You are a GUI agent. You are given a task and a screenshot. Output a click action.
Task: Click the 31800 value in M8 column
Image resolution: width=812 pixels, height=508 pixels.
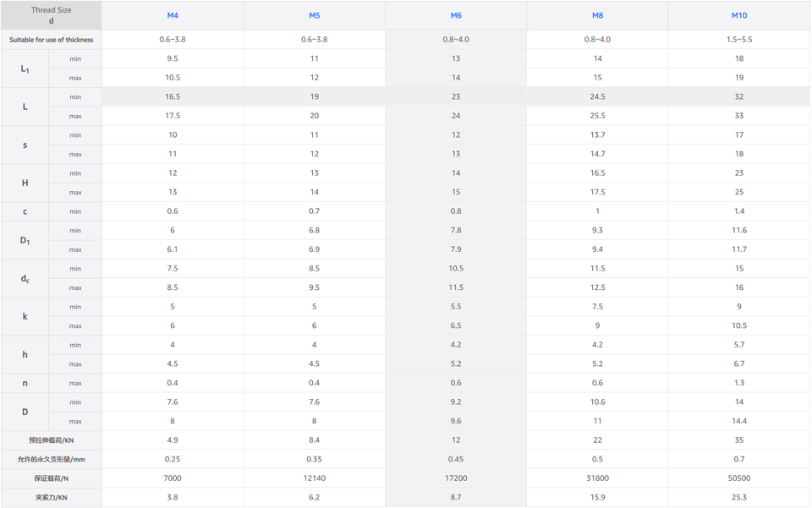point(598,478)
